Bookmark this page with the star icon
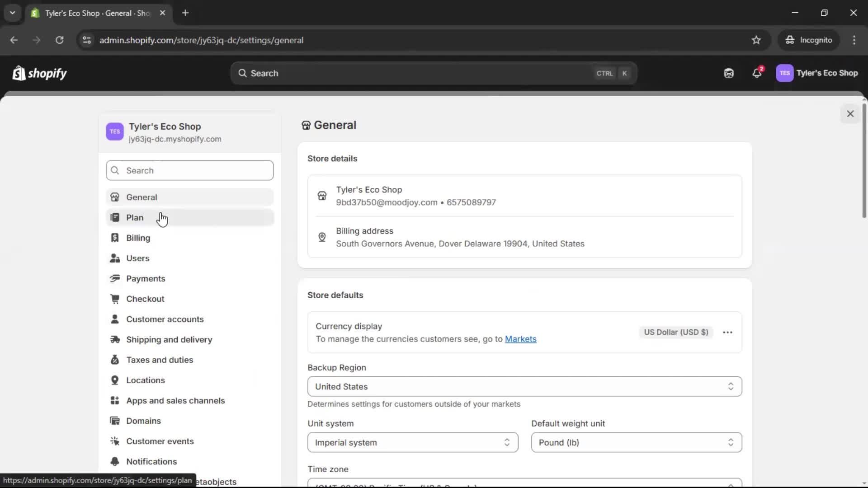This screenshot has height=488, width=868. pos(756,40)
